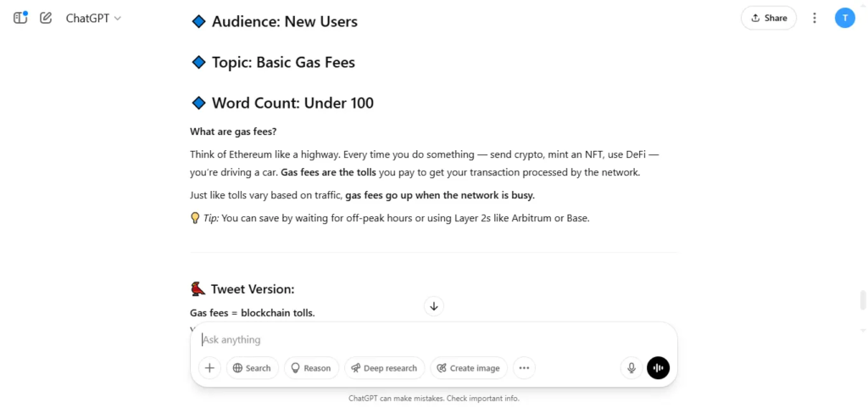Start dictation with the microphone icon
Image resolution: width=868 pixels, height=408 pixels.
(x=631, y=367)
